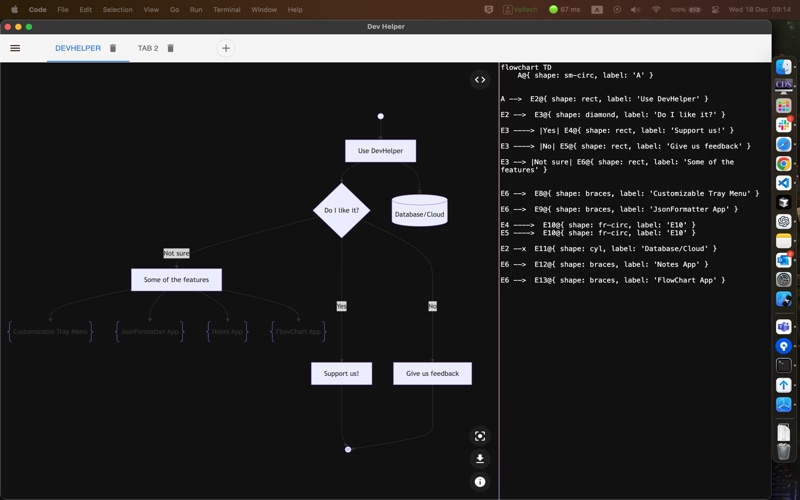Switch to TAB 2

(x=148, y=48)
